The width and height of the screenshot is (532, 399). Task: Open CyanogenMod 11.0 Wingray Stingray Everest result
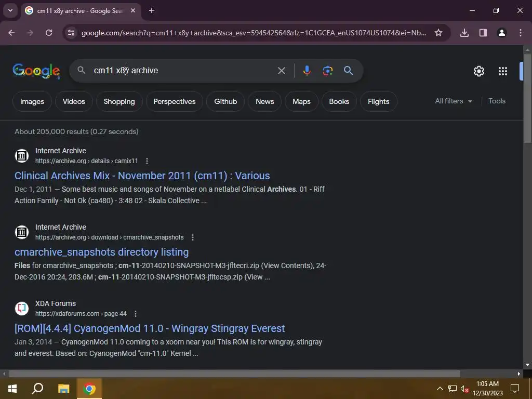[150, 328]
